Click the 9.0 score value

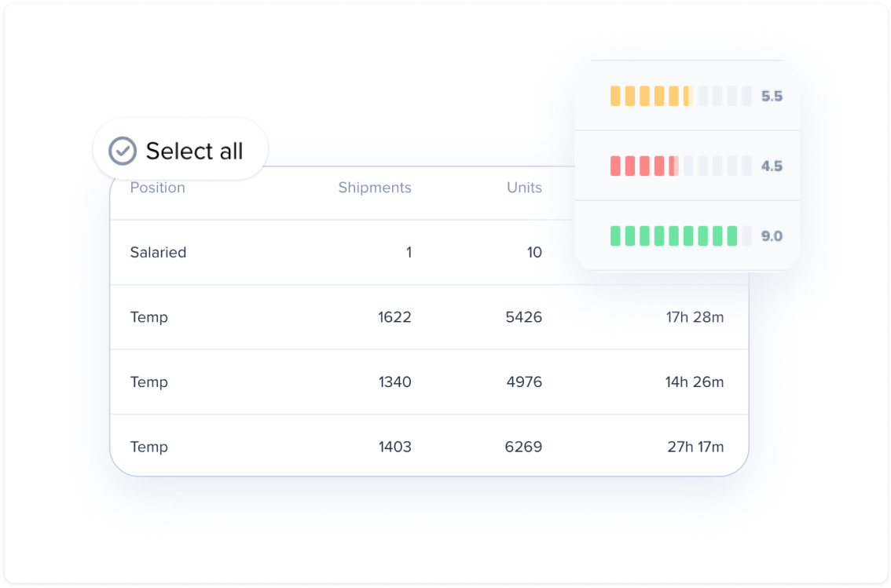[772, 236]
